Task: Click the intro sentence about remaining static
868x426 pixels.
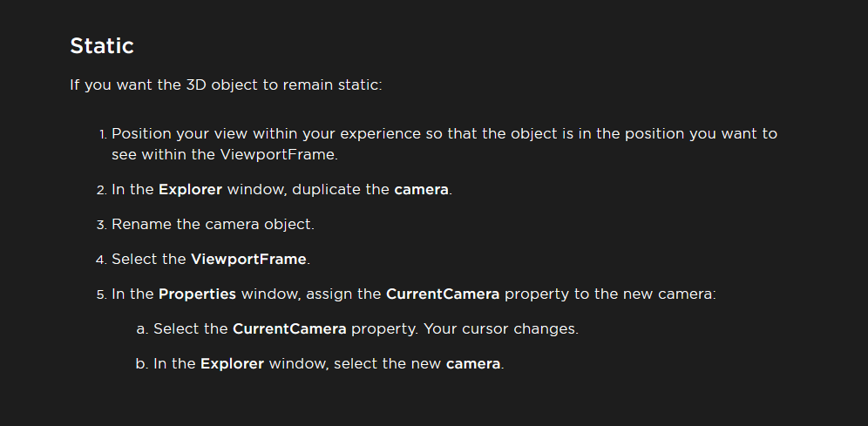Action: [226, 85]
